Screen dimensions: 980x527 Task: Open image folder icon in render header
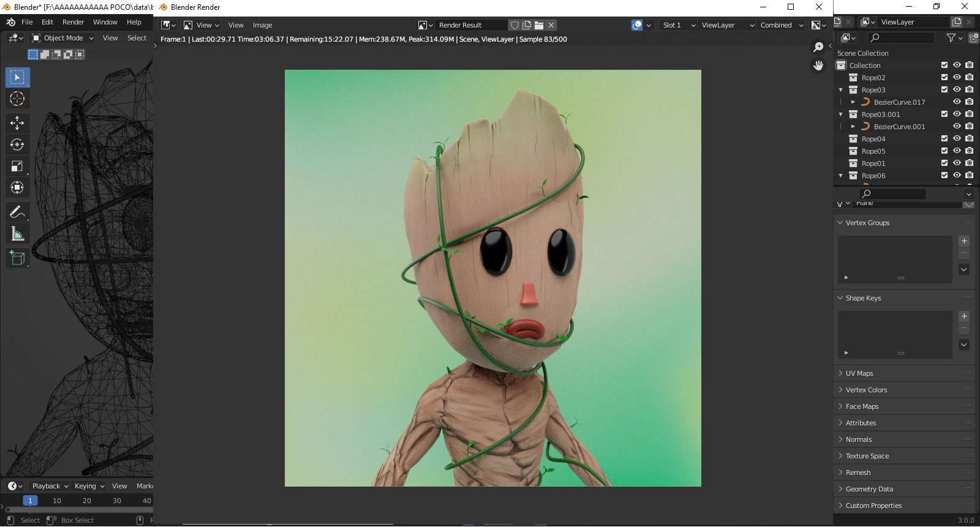539,25
